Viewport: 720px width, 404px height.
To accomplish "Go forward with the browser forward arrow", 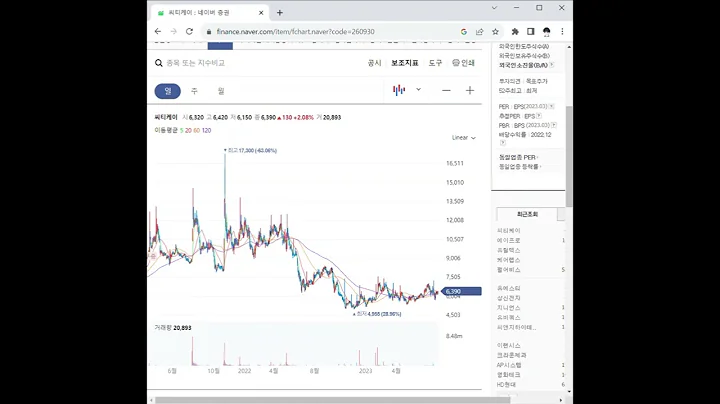I will [174, 32].
